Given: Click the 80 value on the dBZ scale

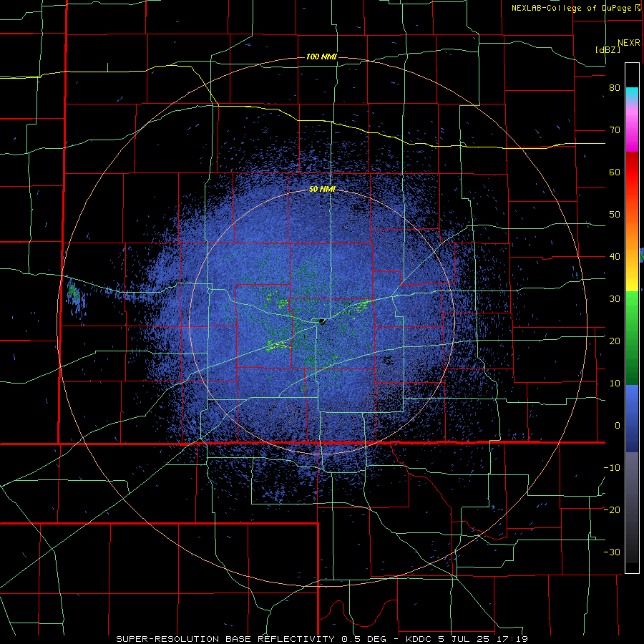Looking at the screenshot, I should 615,88.
